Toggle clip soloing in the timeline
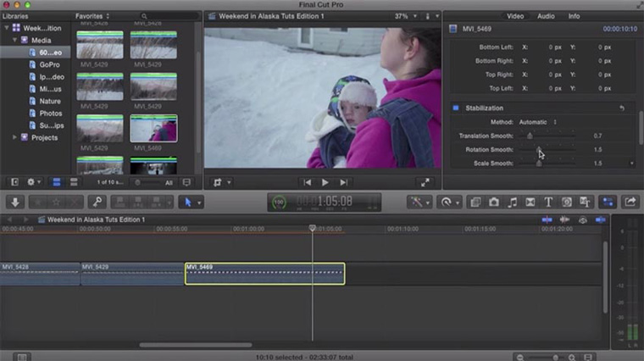 coord(583,219)
